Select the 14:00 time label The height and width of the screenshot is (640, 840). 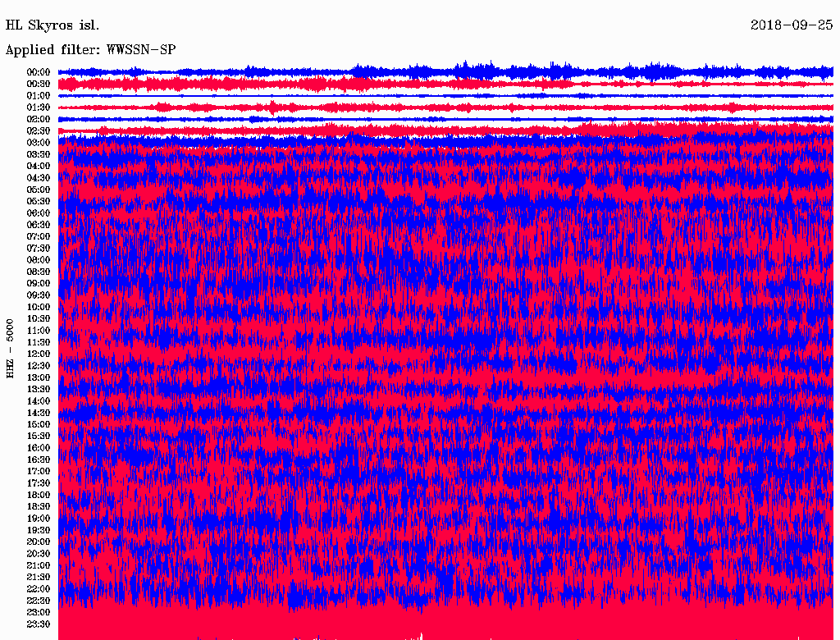39,401
